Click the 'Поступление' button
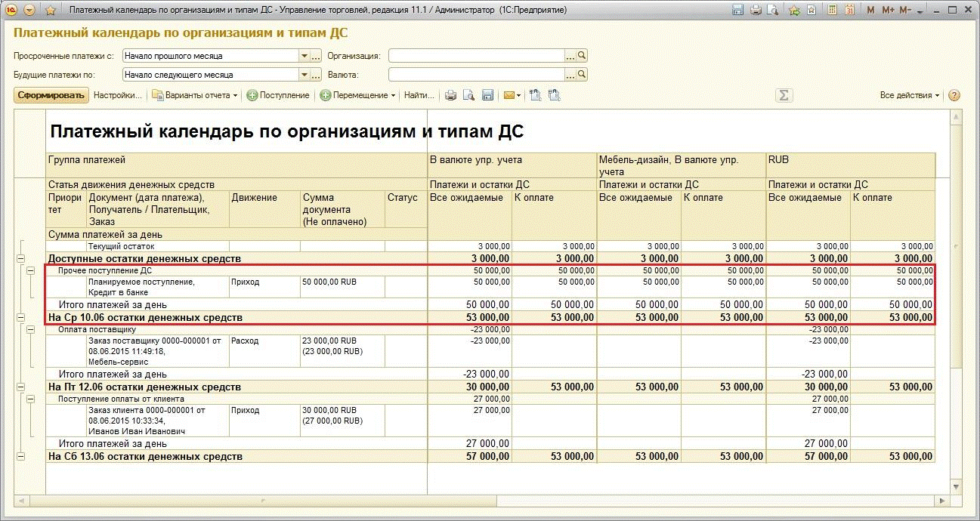 278,95
